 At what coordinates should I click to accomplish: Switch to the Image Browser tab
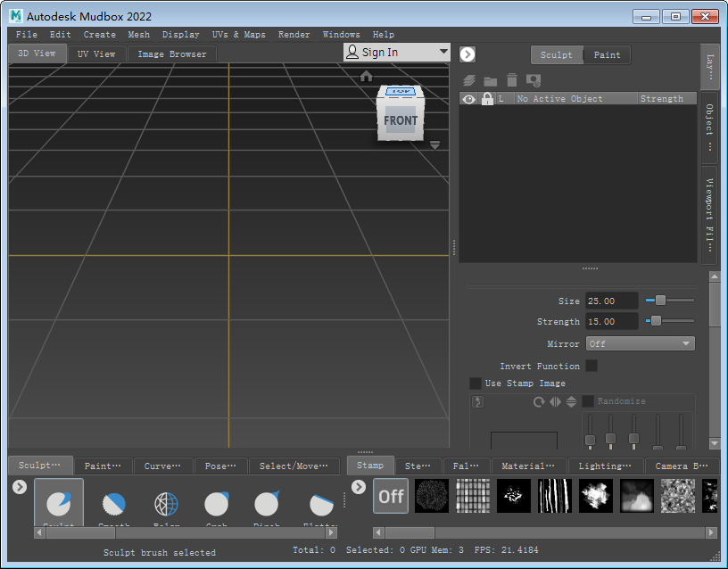point(171,54)
